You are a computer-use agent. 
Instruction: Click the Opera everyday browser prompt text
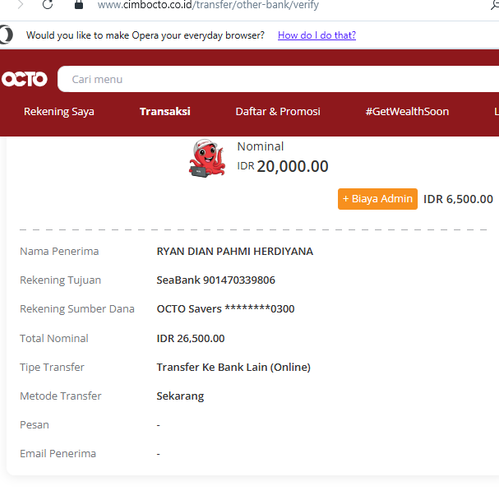tap(145, 35)
